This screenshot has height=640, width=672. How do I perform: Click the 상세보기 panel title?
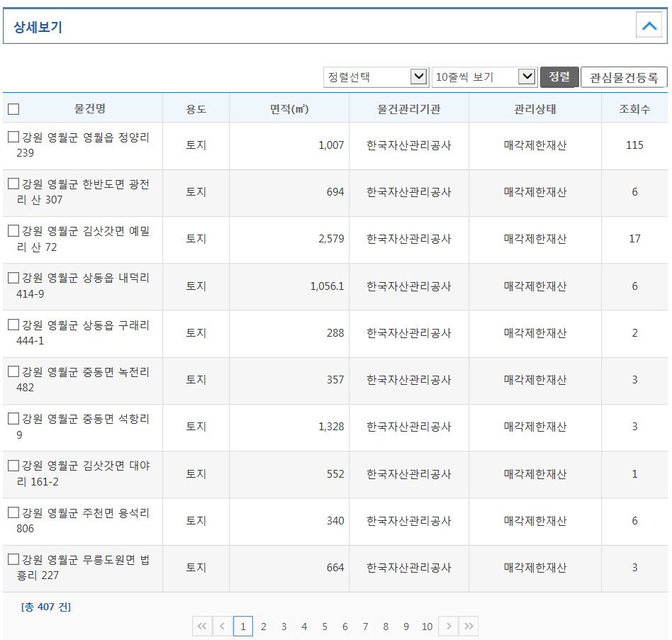(38, 27)
